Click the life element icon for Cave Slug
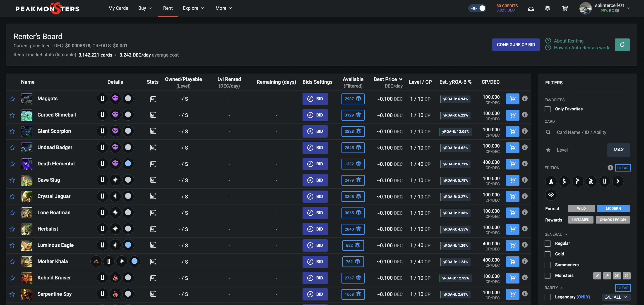The width and height of the screenshot is (644, 305). pyautogui.click(x=115, y=180)
